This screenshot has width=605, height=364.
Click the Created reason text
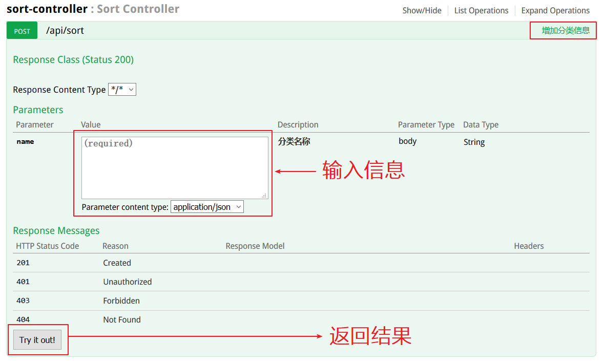point(117,263)
